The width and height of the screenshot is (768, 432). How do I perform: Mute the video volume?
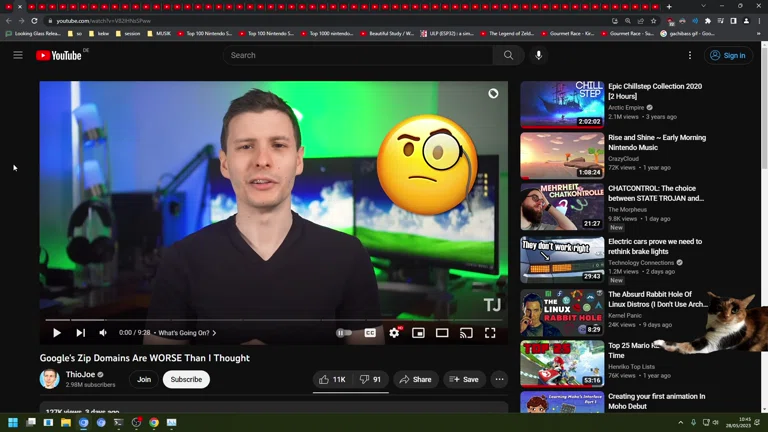tap(103, 333)
